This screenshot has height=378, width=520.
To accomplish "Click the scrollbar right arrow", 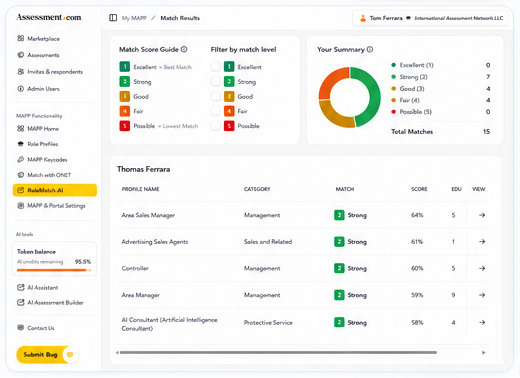I will [483, 352].
